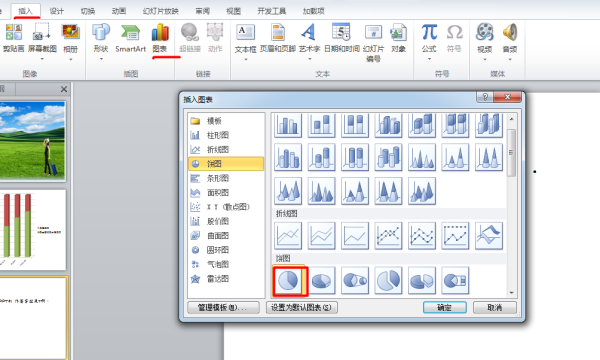600x360 pixels.
Task: Select the Text Box (文本框) icon
Action: click(245, 38)
